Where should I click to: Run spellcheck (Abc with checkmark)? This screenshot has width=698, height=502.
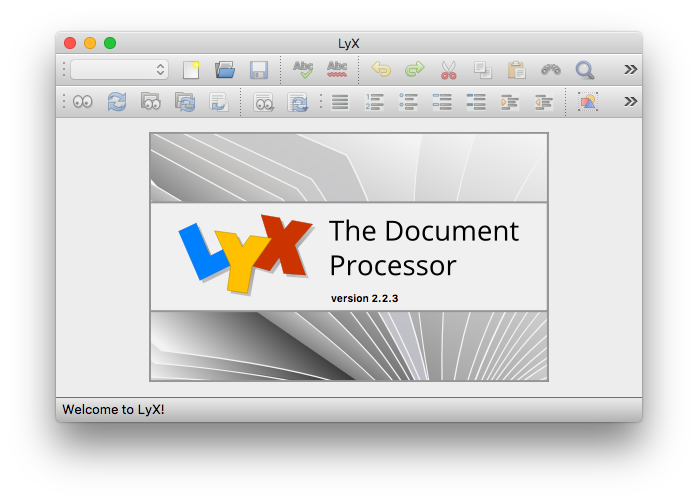coord(303,70)
